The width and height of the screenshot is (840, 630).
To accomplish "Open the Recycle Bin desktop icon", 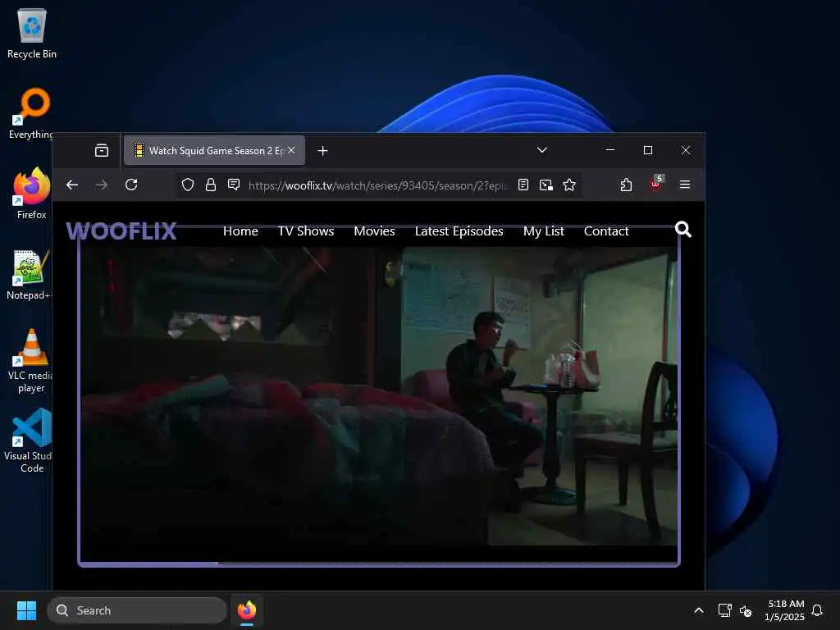I will [x=32, y=33].
